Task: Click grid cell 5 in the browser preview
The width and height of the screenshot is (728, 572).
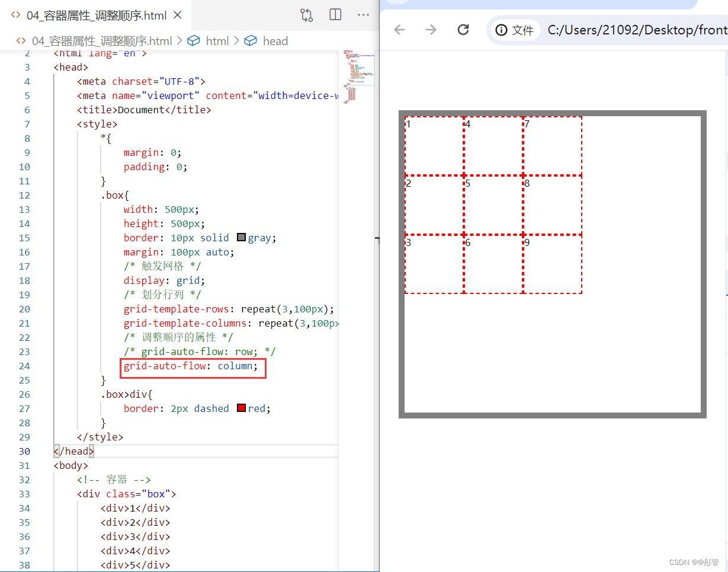Action: point(493,205)
